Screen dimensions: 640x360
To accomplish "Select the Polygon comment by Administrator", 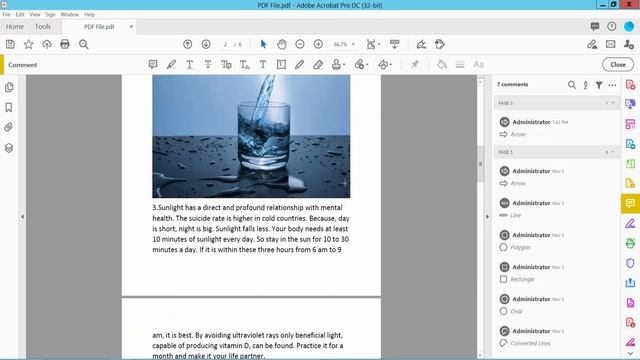I will (x=556, y=241).
